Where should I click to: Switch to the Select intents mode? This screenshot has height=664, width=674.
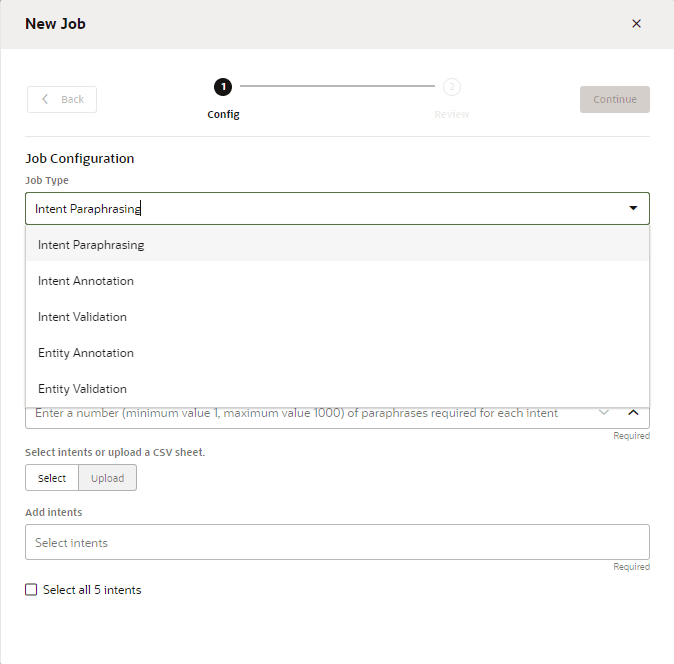(x=52, y=478)
